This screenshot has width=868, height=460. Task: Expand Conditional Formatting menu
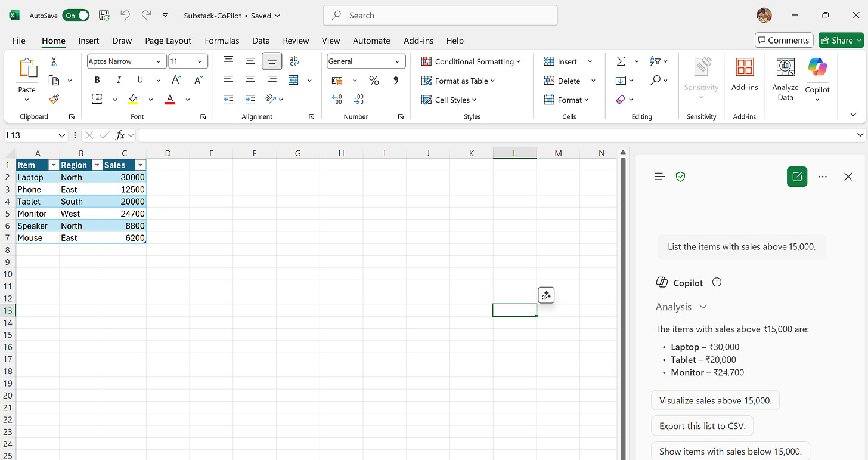click(x=471, y=61)
